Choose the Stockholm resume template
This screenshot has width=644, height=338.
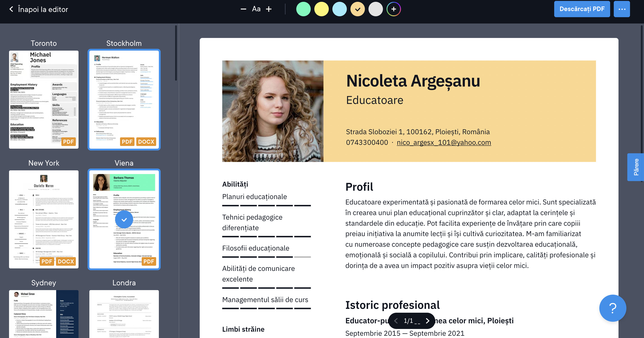click(124, 99)
